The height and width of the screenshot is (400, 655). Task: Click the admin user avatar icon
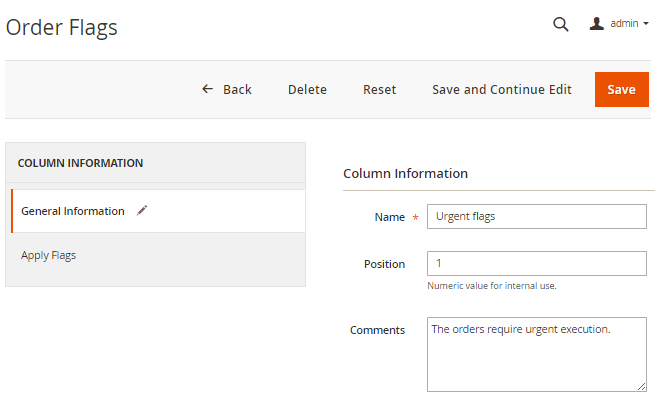pos(597,24)
